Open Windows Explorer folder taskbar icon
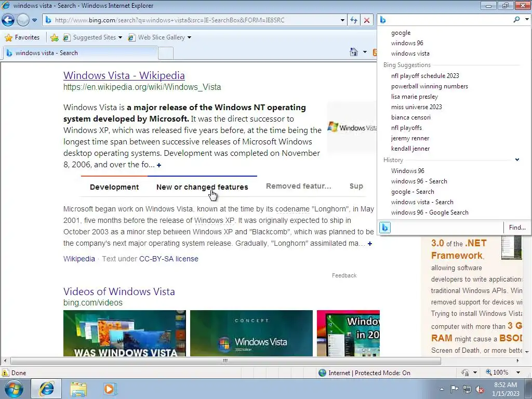 pyautogui.click(x=78, y=389)
